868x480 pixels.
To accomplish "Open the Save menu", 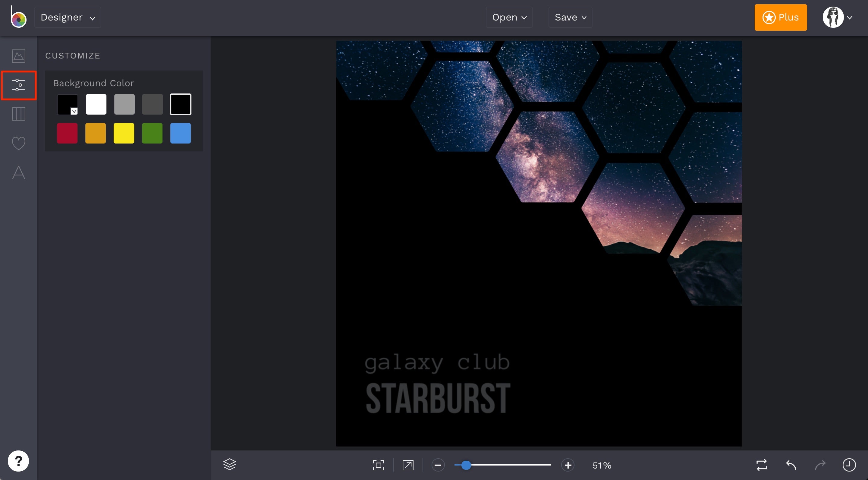I will [x=570, y=17].
